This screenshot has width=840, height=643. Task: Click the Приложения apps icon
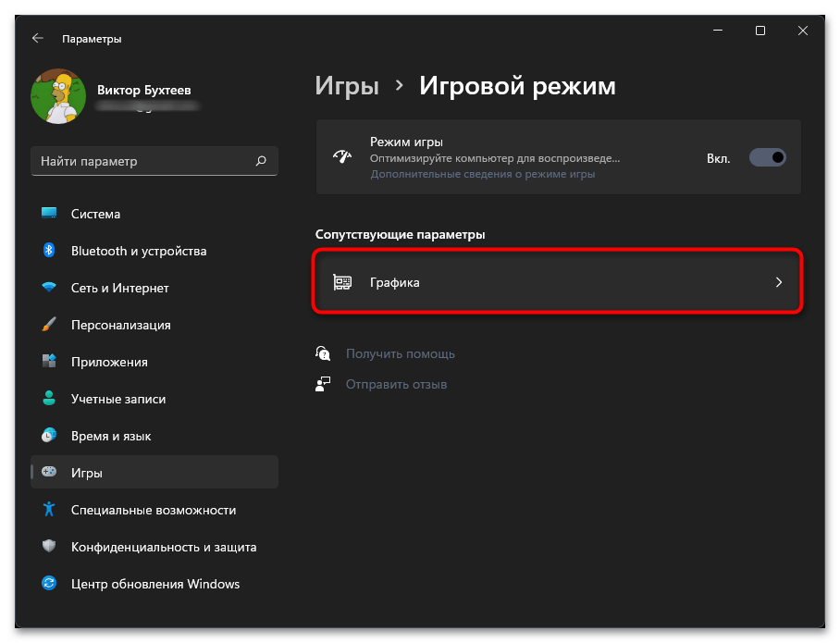coord(49,361)
